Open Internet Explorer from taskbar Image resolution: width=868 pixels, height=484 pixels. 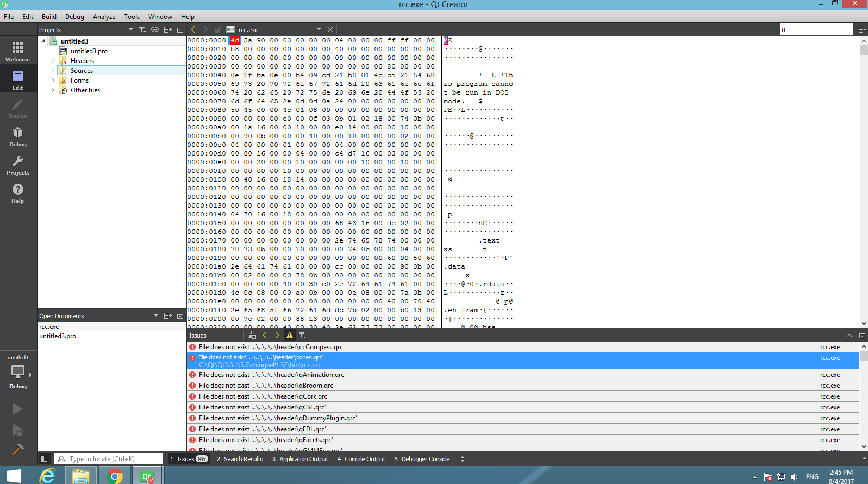[x=48, y=476]
